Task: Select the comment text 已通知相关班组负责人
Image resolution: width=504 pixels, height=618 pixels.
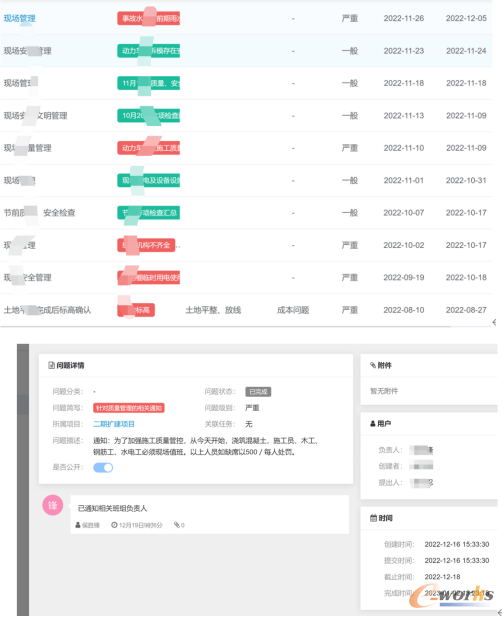Action: click(x=112, y=508)
